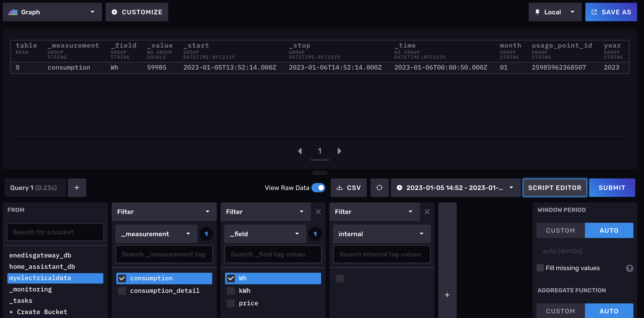Add another filter card with plus icon

[x=447, y=295]
